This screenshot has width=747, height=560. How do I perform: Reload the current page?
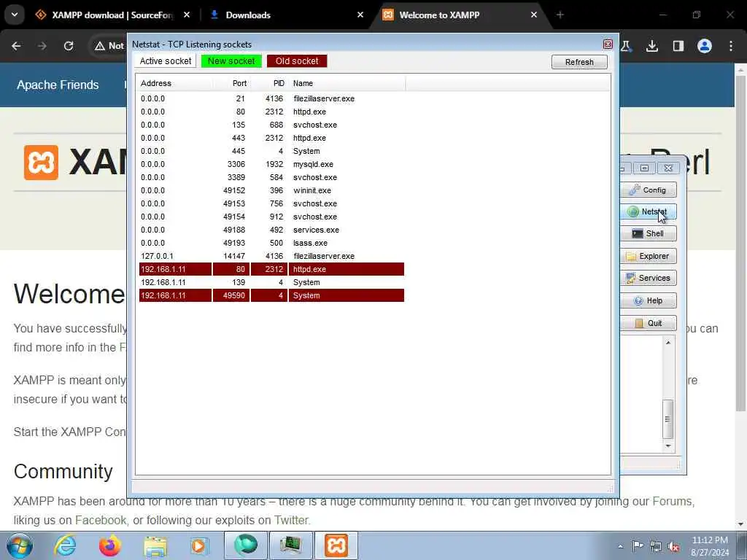[69, 46]
